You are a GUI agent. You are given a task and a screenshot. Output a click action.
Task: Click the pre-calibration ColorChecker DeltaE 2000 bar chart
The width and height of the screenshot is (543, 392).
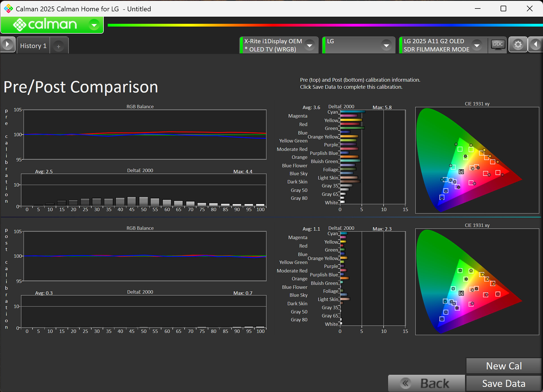click(x=372, y=157)
